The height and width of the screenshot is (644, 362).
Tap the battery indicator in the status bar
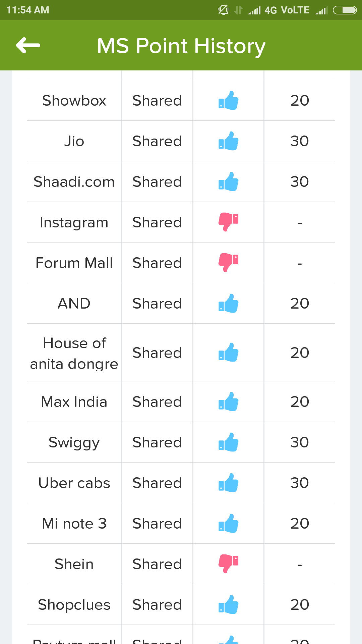click(x=345, y=10)
